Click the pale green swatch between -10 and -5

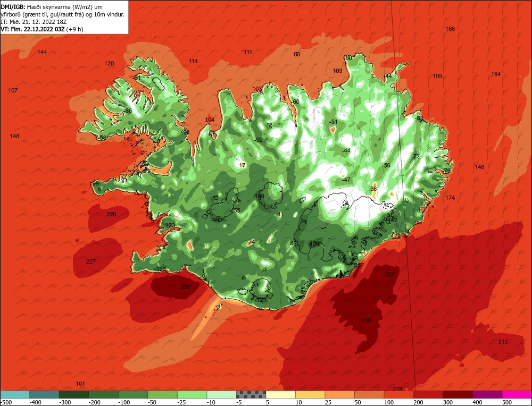(x=221, y=394)
